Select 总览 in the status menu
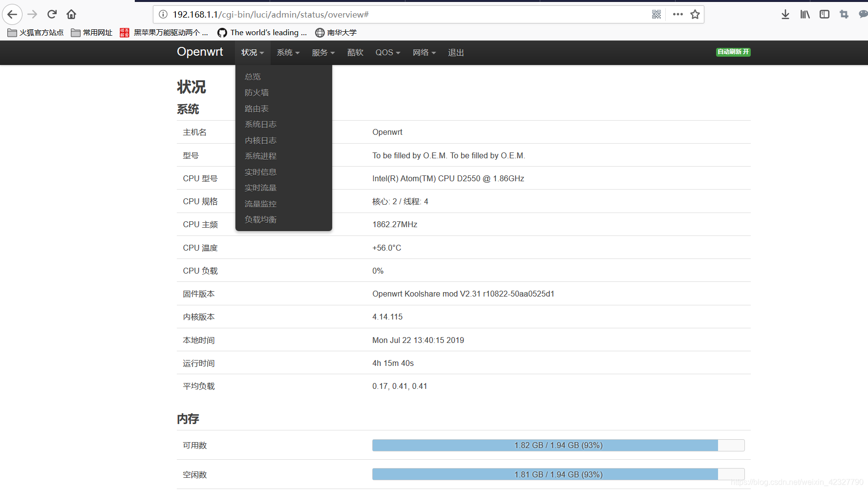Image resolution: width=868 pixels, height=491 pixels. pos(284,77)
